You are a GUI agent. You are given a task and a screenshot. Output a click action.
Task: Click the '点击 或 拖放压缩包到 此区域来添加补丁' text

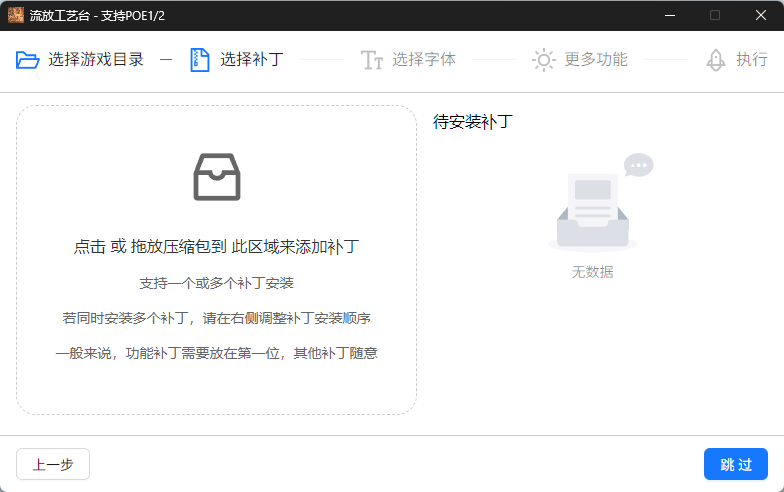click(x=216, y=247)
